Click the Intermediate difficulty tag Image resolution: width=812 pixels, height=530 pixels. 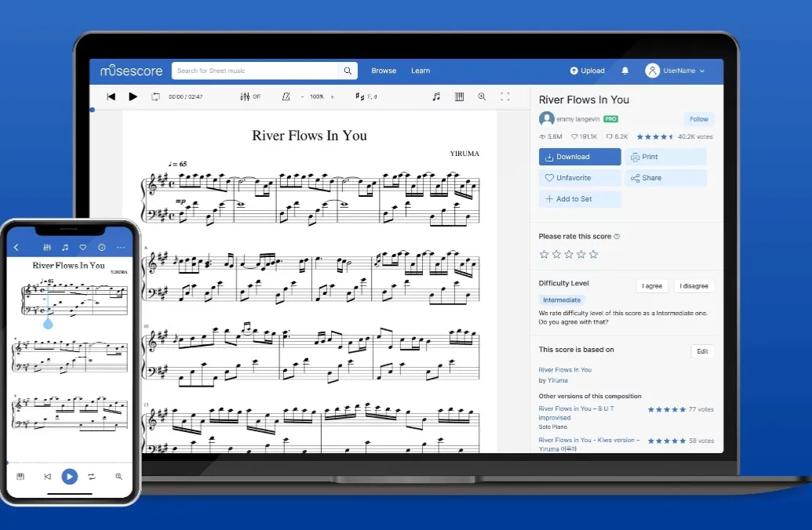562,300
